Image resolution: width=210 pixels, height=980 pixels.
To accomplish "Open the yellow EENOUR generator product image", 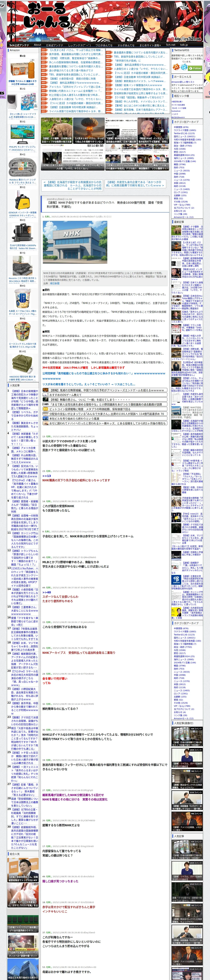I will coord(22,200).
